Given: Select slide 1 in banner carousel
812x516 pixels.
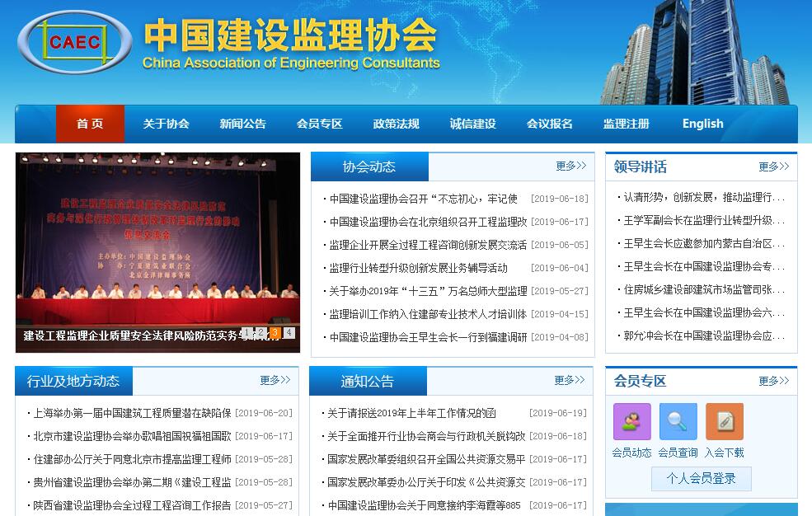Looking at the screenshot, I should [x=247, y=332].
